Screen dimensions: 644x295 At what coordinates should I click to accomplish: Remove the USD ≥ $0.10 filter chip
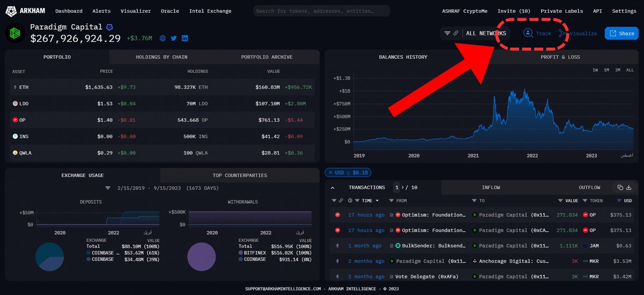point(330,173)
